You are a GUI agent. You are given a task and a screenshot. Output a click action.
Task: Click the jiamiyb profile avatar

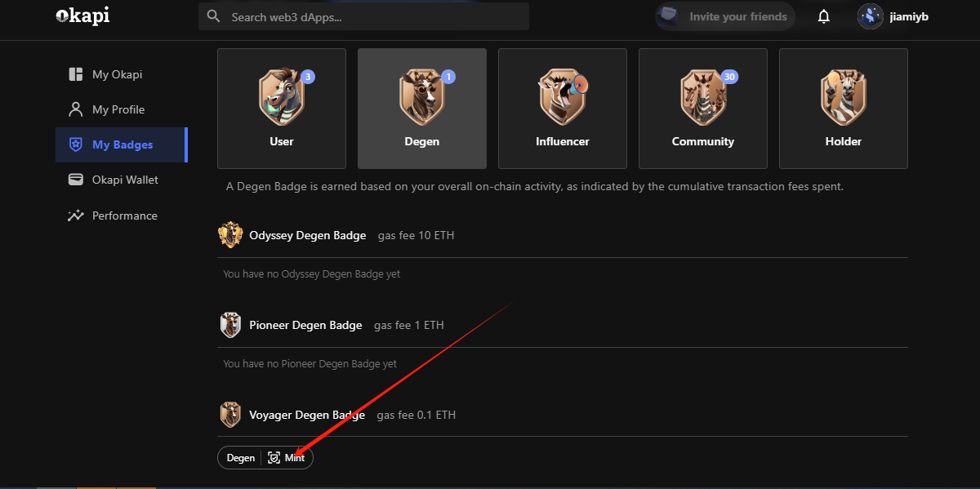point(871,16)
